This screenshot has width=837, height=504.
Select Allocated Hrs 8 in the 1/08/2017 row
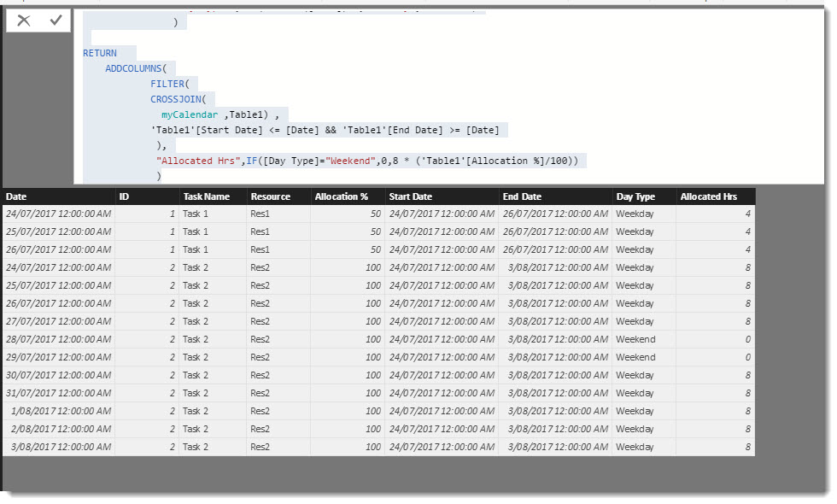716,411
